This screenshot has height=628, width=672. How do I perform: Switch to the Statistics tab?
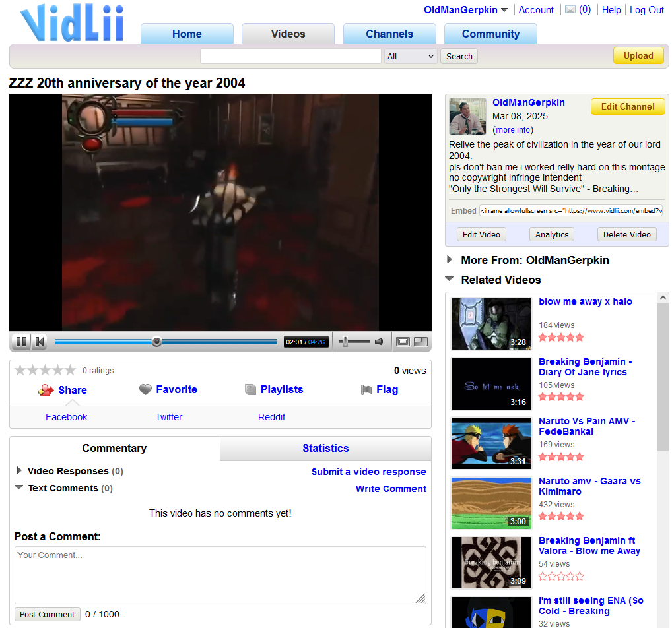coord(325,448)
